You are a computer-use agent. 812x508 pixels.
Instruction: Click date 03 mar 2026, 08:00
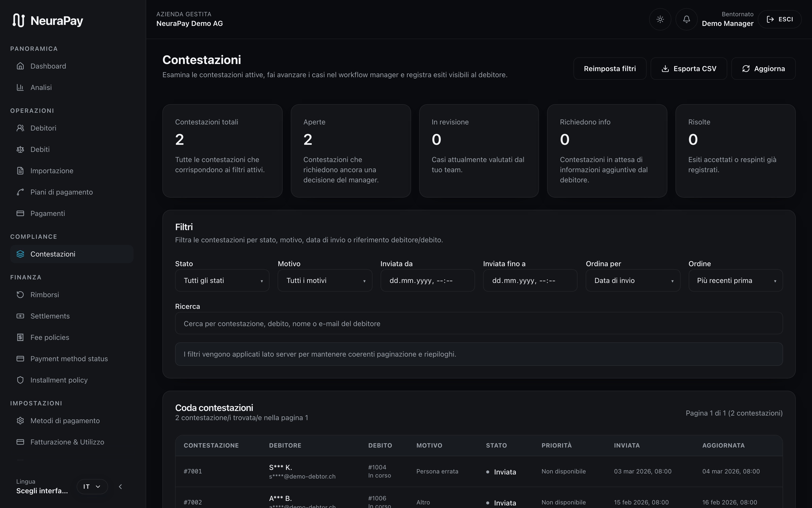pyautogui.click(x=642, y=471)
